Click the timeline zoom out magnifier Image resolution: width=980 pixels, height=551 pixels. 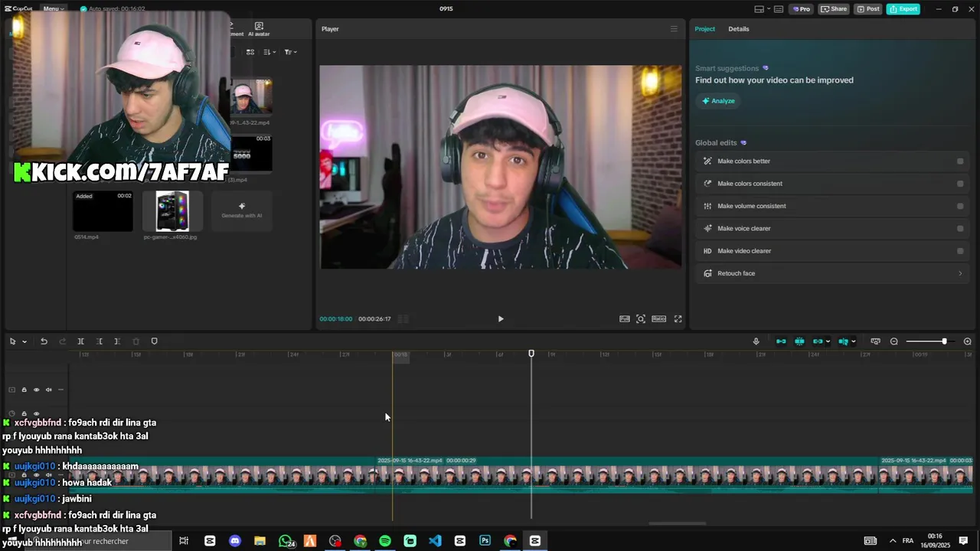pyautogui.click(x=893, y=341)
